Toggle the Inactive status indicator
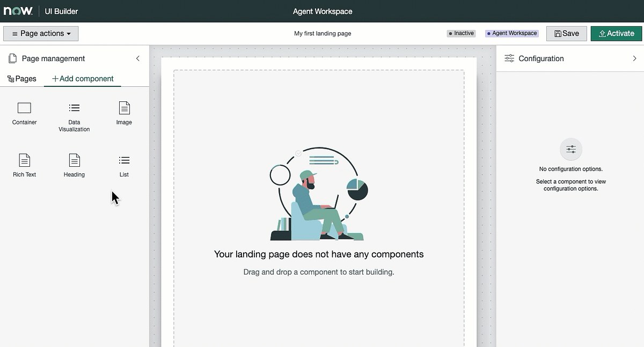 tap(461, 33)
